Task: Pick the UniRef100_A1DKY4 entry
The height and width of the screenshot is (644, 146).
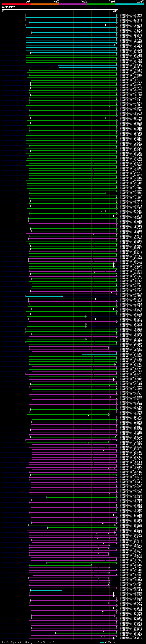Action: [131, 605]
